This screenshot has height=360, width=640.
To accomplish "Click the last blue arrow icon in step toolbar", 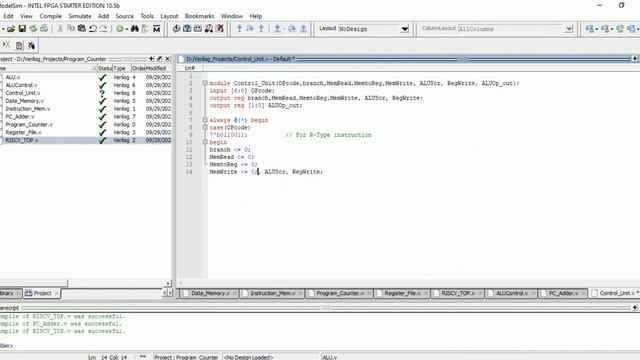I will tap(303, 29).
